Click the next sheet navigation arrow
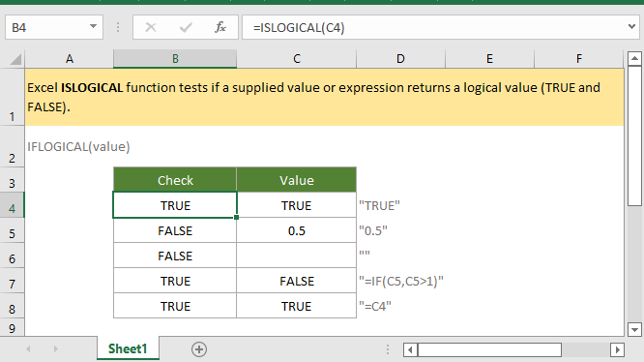Viewport: 644px width, 362px height. 55,349
